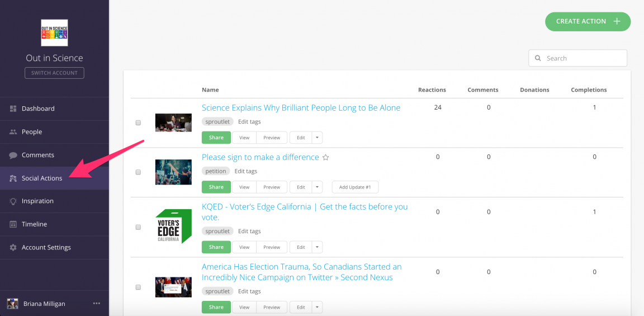Check the box for KQED Voter's Edge action
The width and height of the screenshot is (644, 316).
tap(138, 227)
